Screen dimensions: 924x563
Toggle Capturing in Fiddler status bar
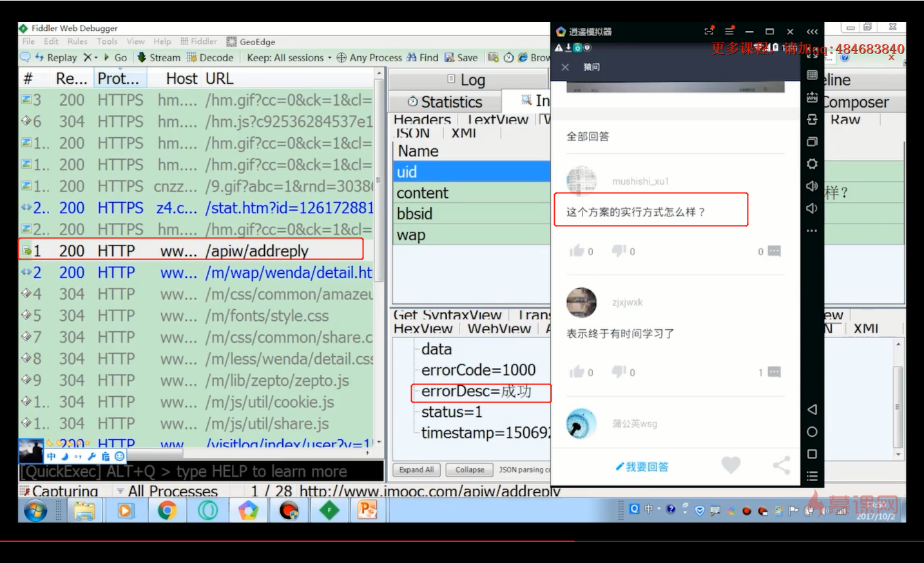59,491
